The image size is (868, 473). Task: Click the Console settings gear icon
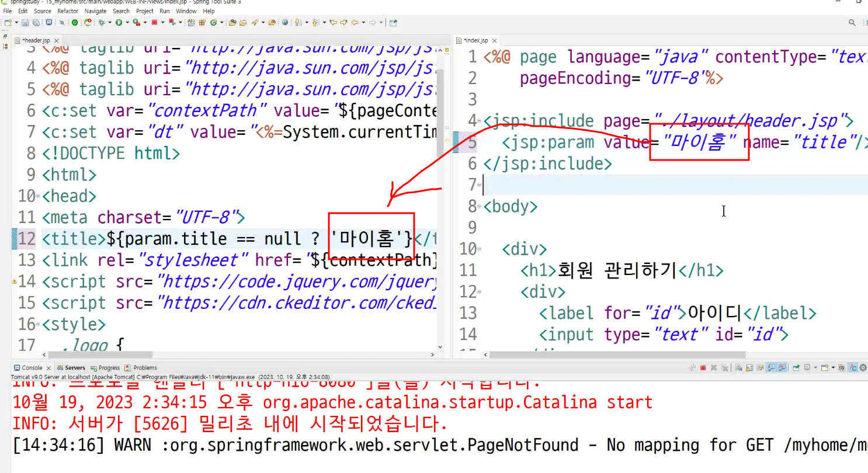[x=863, y=368]
